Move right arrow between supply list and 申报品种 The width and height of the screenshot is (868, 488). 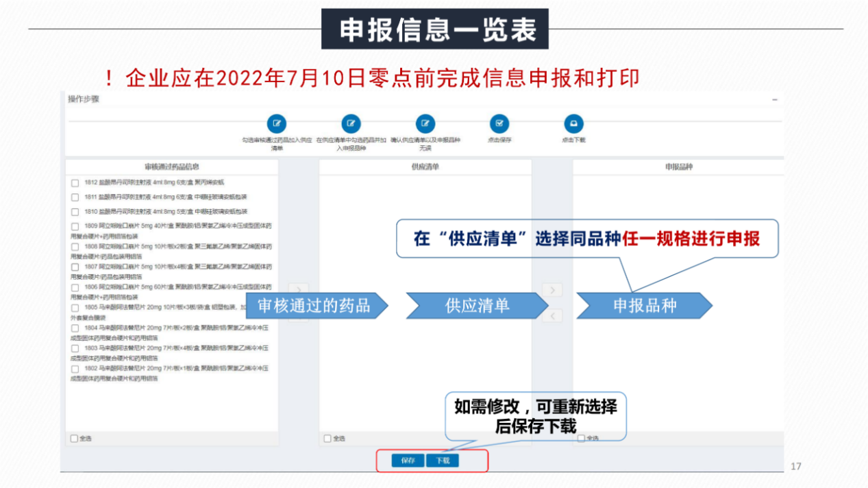click(x=551, y=290)
